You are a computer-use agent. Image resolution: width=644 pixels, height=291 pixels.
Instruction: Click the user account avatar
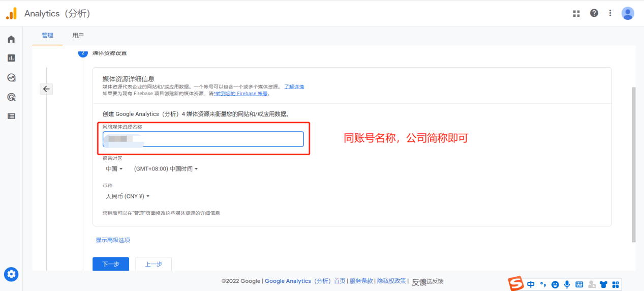(628, 13)
